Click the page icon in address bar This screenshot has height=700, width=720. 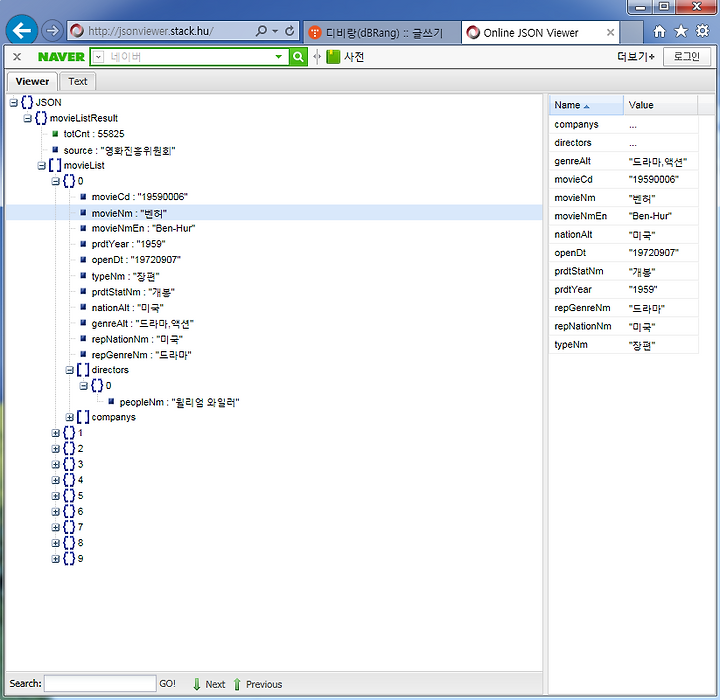tap(77, 31)
